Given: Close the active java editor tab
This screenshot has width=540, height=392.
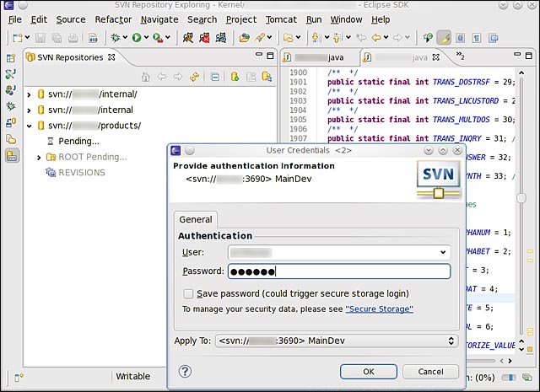Looking at the screenshot, I should click(x=435, y=57).
